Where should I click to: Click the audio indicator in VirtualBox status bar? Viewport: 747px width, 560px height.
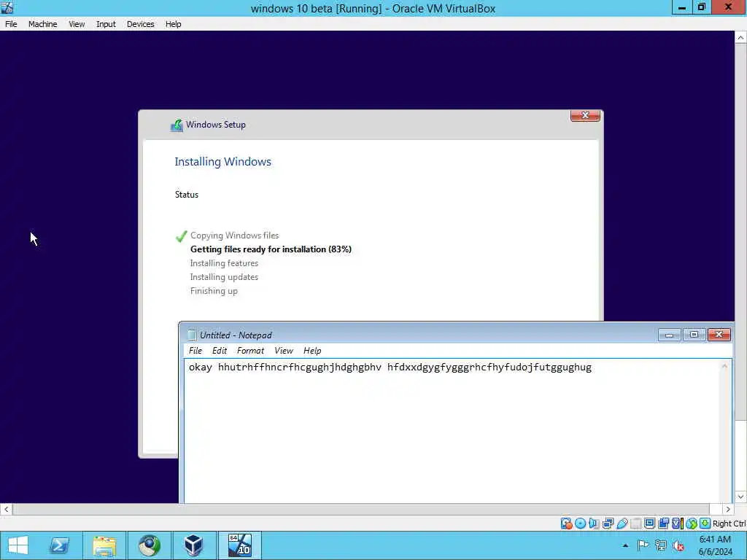(594, 524)
